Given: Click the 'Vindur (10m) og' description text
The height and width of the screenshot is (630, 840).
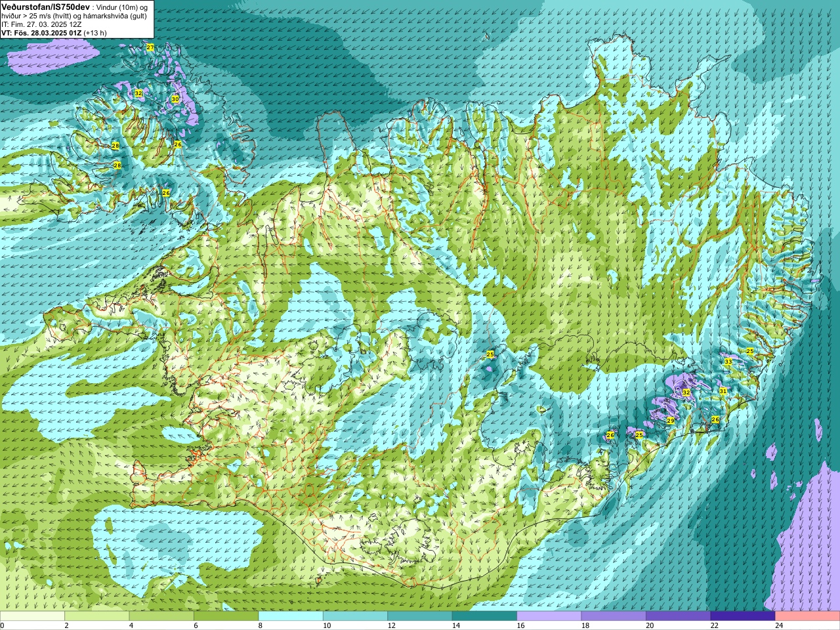Looking at the screenshot, I should tap(123, 7).
